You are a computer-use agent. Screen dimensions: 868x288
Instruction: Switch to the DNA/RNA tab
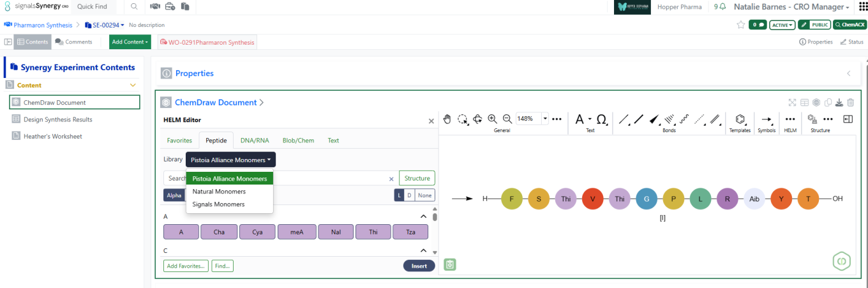(255, 140)
